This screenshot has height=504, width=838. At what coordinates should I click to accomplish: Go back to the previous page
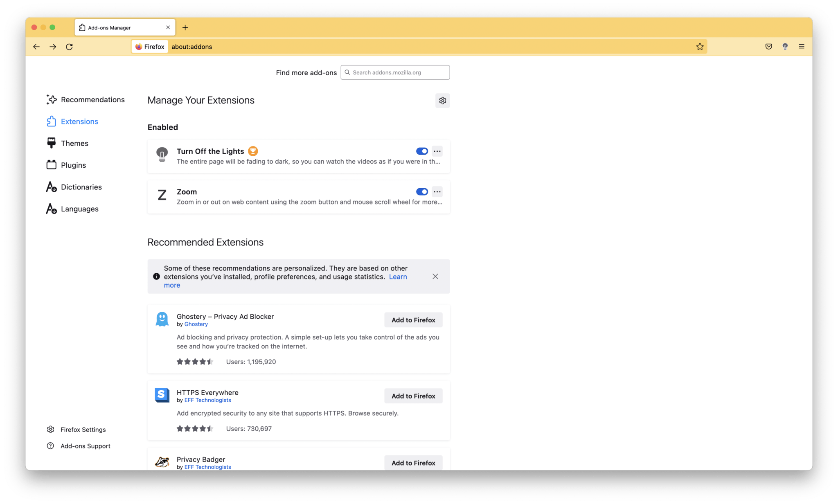[x=36, y=47]
